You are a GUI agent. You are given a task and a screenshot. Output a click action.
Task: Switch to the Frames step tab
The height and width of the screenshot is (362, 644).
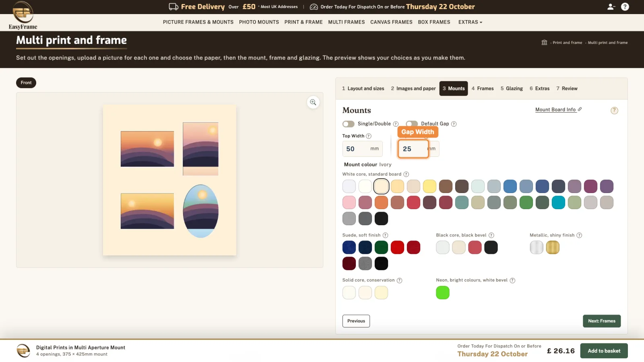click(x=483, y=88)
